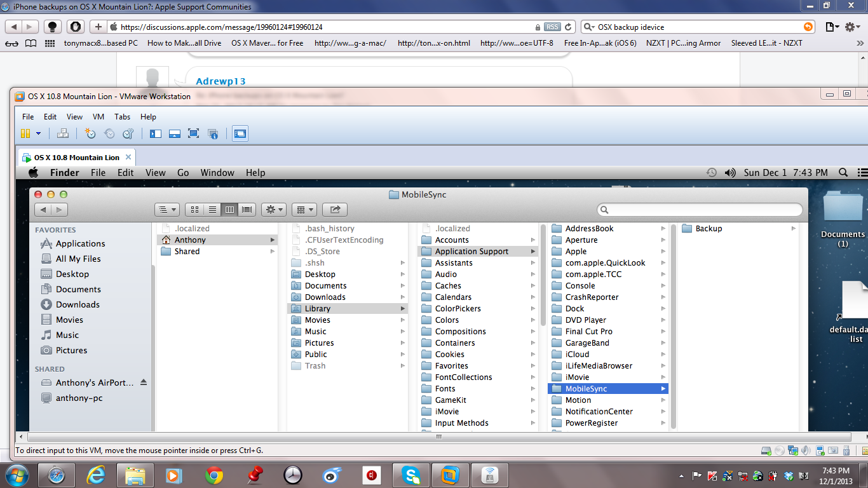Go forward in Finder window

(x=60, y=210)
